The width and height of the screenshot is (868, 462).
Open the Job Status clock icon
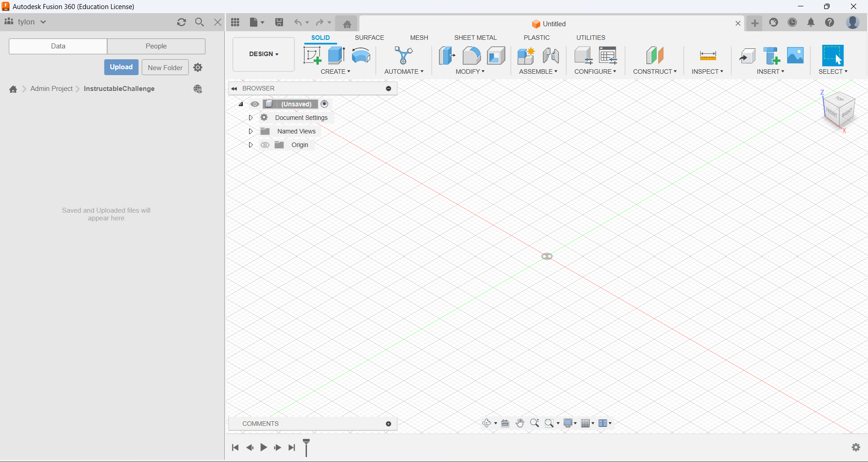792,22
